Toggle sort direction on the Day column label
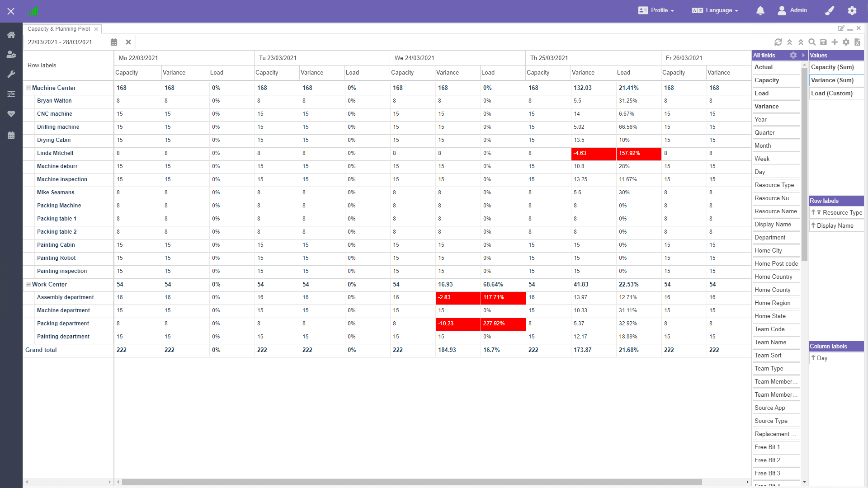 click(x=814, y=358)
